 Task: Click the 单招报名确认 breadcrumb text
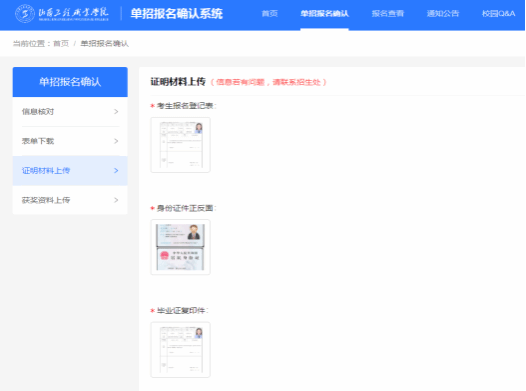[105, 44]
